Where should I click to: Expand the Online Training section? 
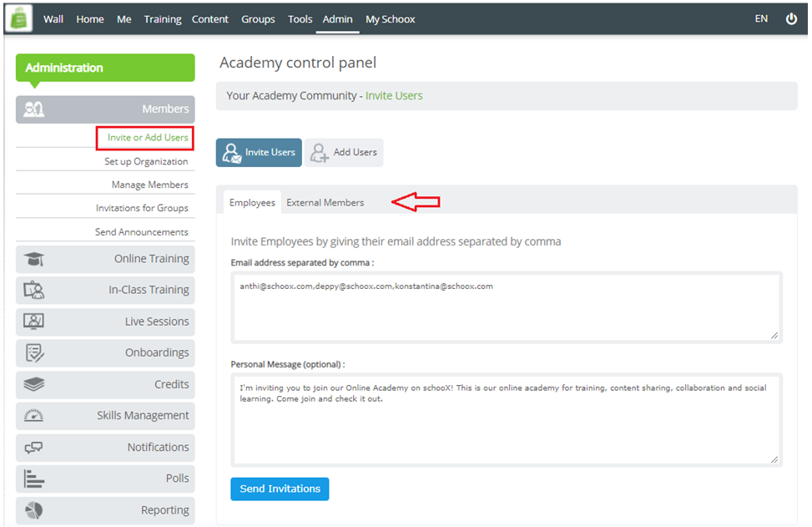105,259
